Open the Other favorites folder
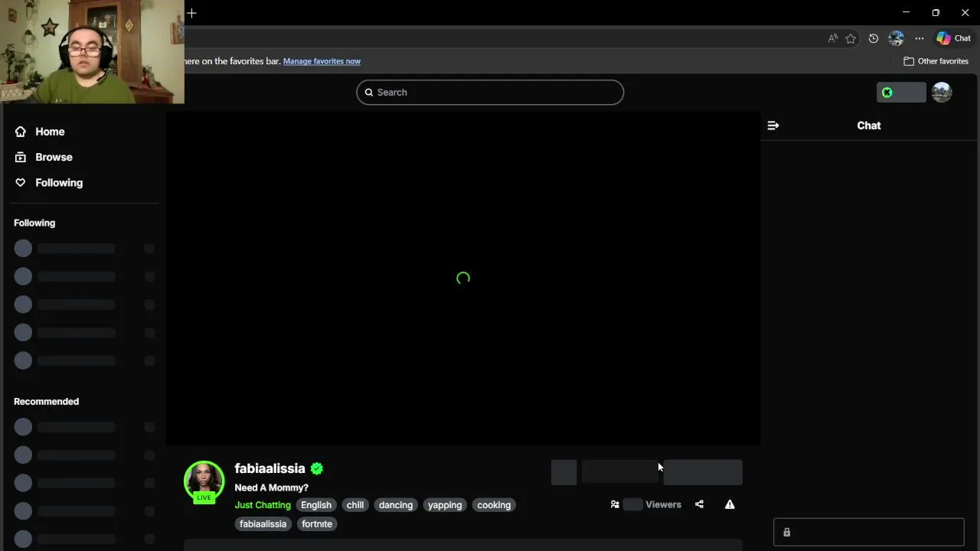Screen dimensions: 980x551 point(936,61)
